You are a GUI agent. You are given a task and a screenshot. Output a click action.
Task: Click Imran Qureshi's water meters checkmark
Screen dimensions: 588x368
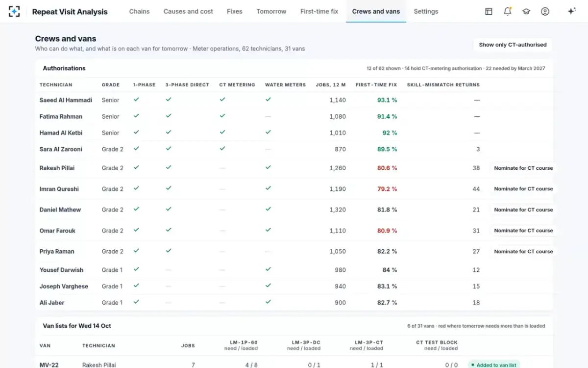click(268, 188)
